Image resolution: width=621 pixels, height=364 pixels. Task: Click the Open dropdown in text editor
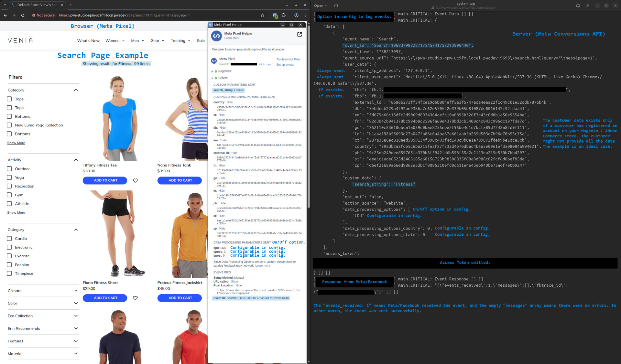pyautogui.click(x=321, y=5)
